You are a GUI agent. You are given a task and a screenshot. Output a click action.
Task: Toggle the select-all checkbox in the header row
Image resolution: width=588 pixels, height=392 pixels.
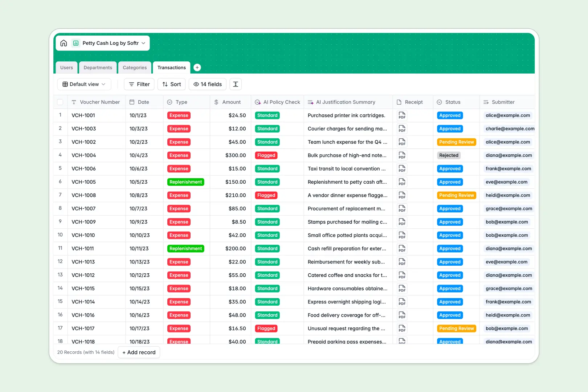pyautogui.click(x=60, y=102)
